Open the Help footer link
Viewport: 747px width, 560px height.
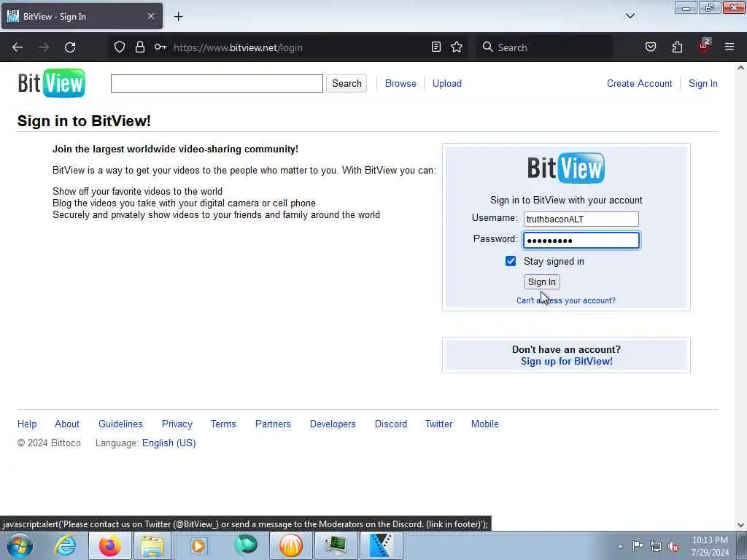pyautogui.click(x=27, y=424)
